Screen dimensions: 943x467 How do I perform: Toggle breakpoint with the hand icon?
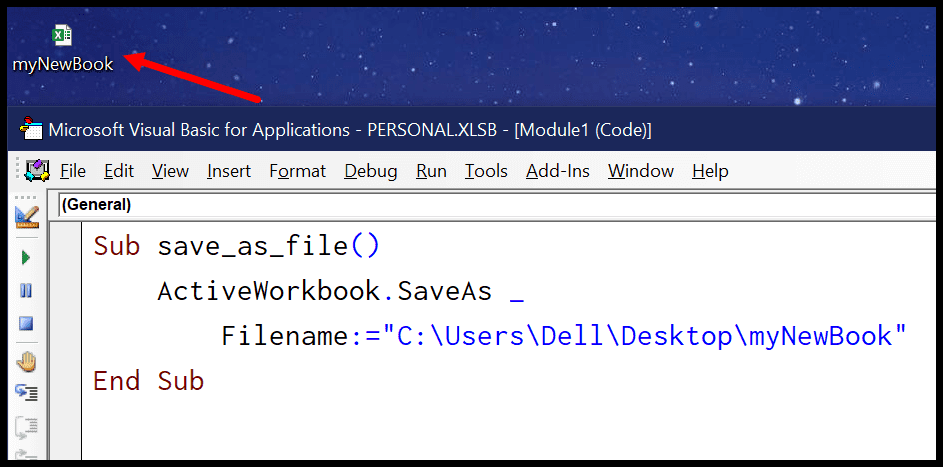[26, 361]
